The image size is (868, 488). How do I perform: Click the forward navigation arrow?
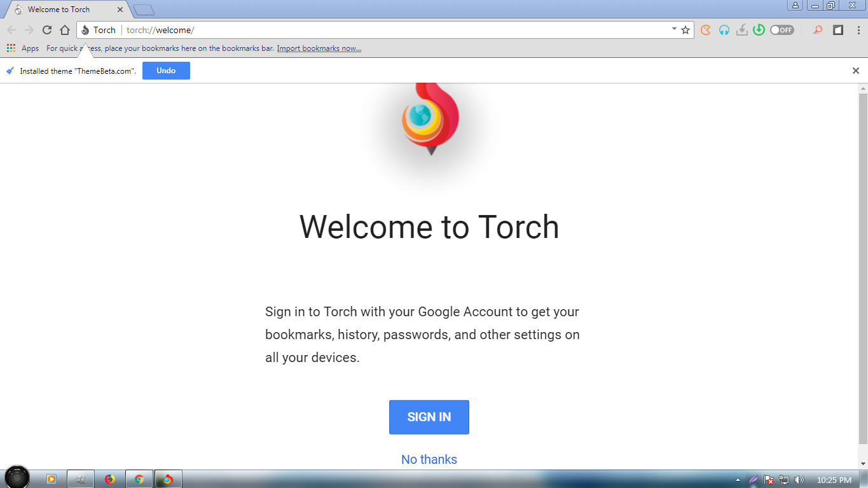(x=29, y=30)
